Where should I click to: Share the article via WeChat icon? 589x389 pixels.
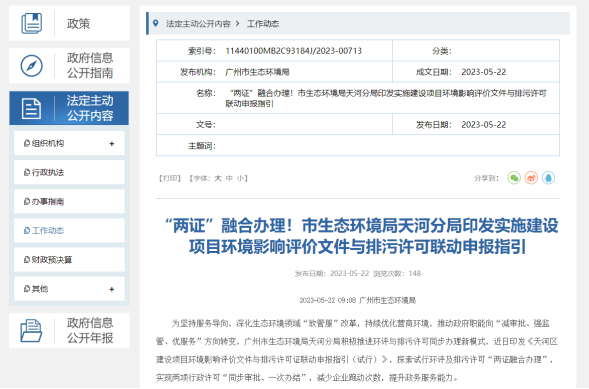[514, 178]
